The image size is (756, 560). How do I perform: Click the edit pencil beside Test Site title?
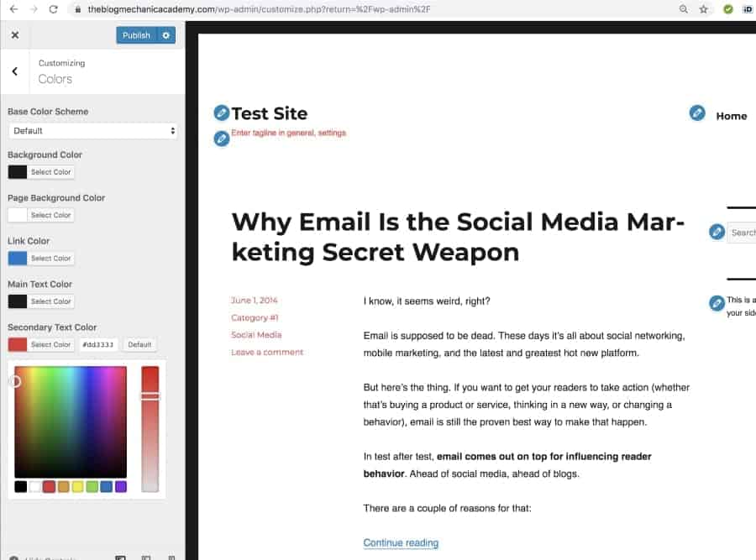[x=221, y=113]
